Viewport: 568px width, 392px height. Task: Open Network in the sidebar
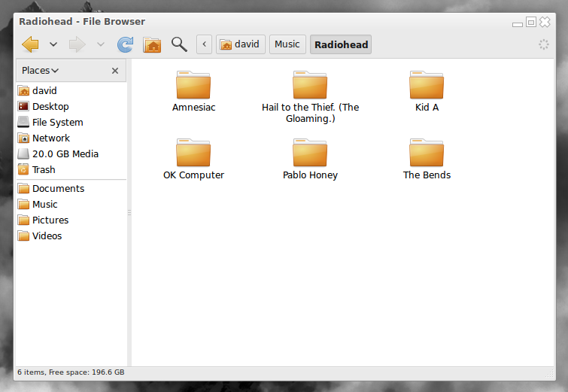50,138
